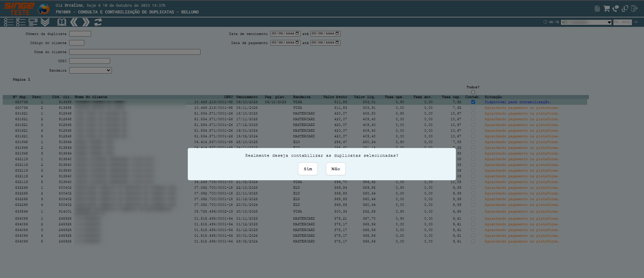Screen dimensions: 644x278
Task: Decline with the Não button
Action: [x=336, y=169]
